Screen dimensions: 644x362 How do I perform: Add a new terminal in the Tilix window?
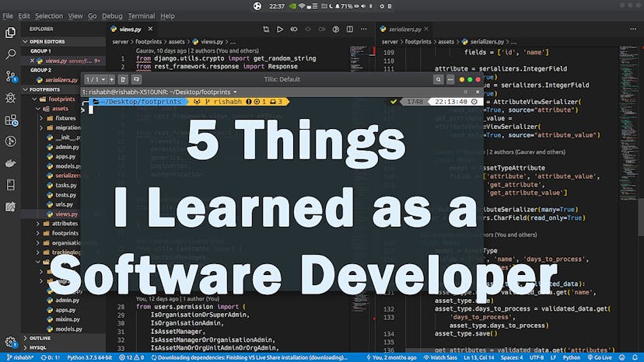coord(111,79)
